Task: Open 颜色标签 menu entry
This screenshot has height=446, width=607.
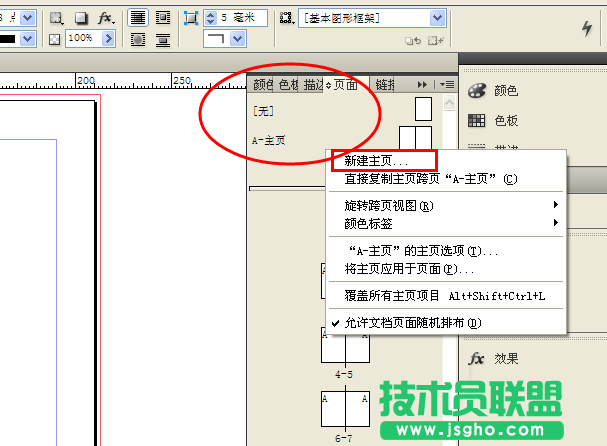Action: click(446, 223)
